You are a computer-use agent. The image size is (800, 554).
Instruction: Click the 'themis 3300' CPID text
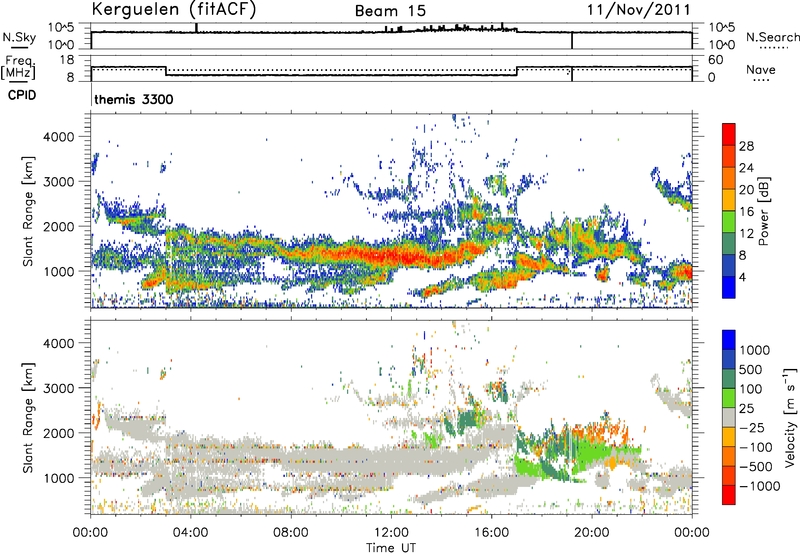(134, 99)
